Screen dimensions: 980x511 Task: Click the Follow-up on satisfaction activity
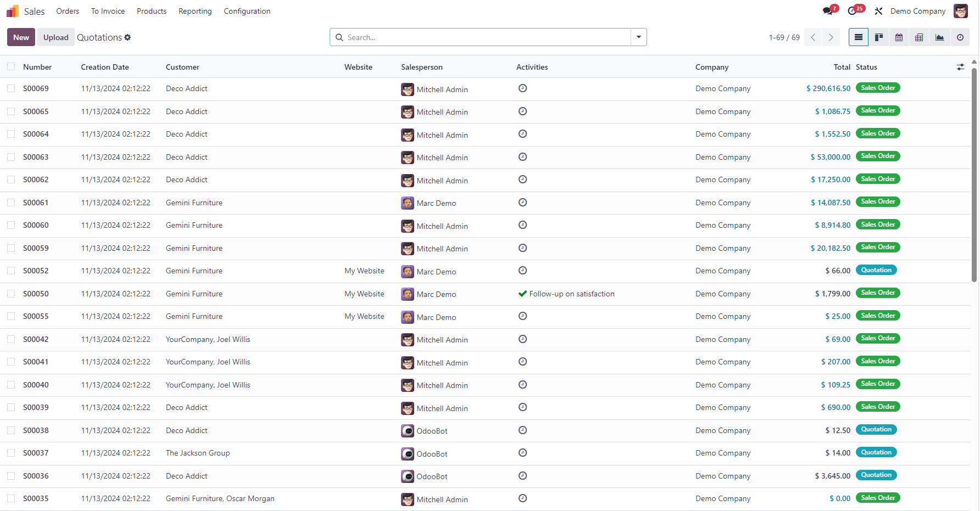(572, 294)
